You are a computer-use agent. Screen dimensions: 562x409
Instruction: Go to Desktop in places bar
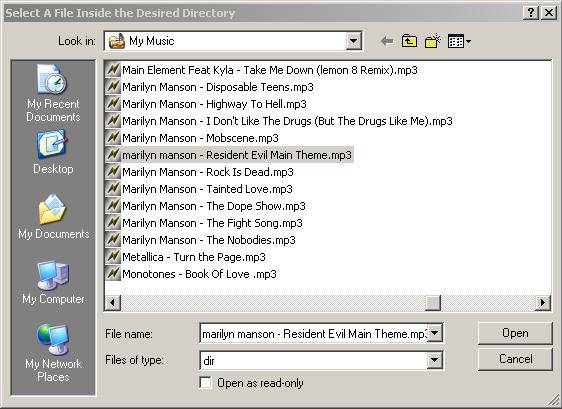click(53, 153)
